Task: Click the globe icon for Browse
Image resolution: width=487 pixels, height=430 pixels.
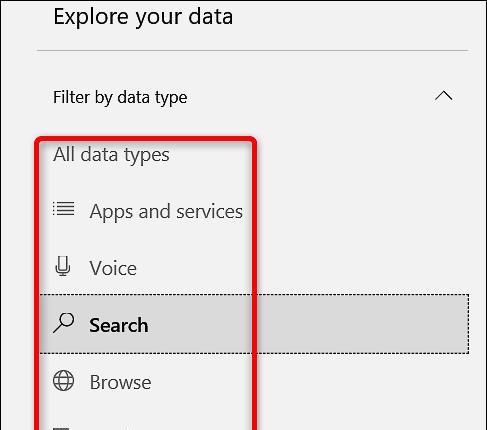Action: (63, 380)
